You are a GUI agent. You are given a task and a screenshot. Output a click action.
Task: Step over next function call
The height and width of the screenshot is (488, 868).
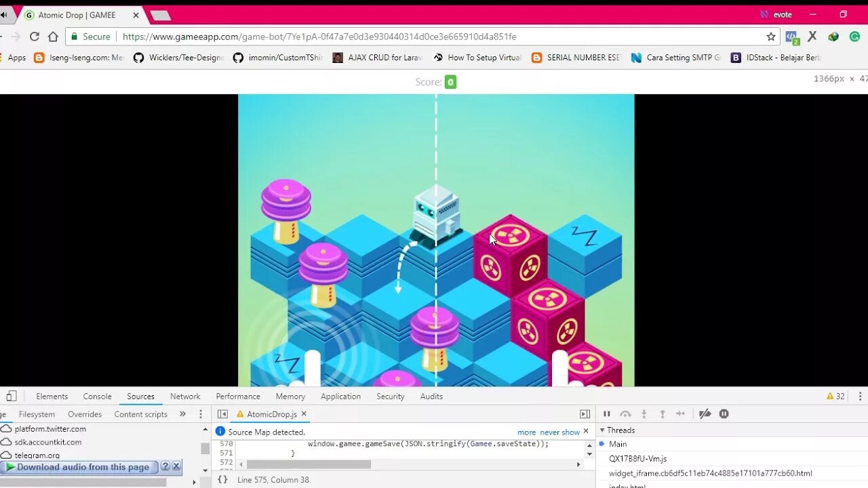click(625, 413)
